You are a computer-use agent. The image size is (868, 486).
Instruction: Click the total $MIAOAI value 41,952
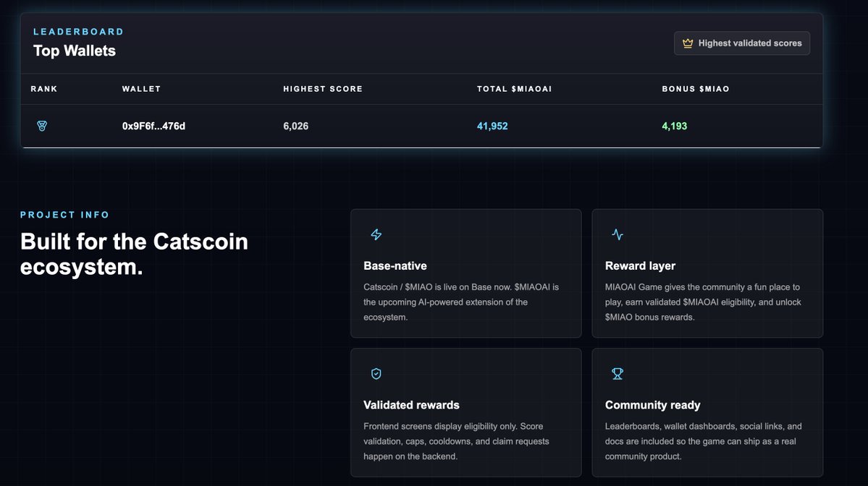[492, 126]
